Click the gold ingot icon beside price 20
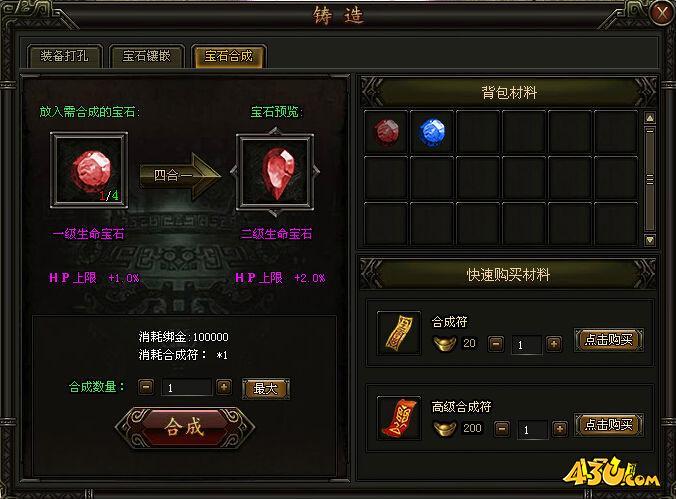 [x=444, y=344]
